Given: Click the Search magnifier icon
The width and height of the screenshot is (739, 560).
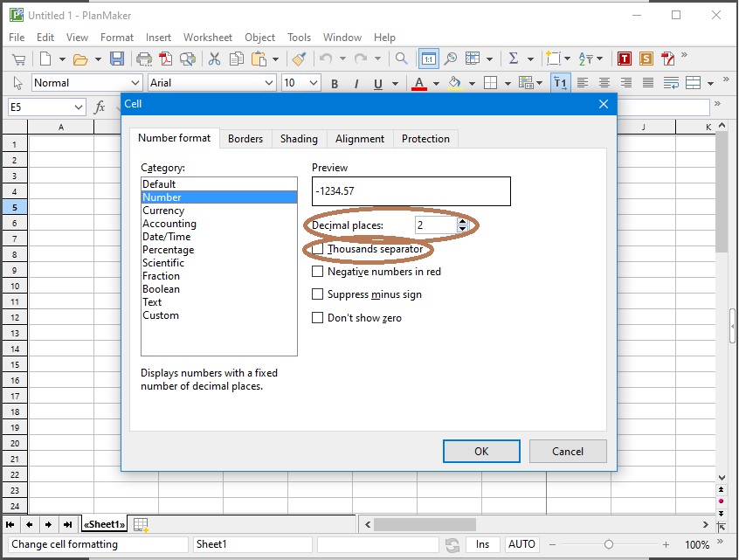Looking at the screenshot, I should [x=401, y=59].
